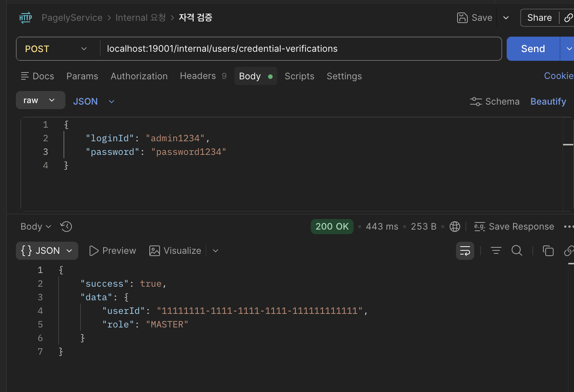Click the chain link icon in response toolbar
Viewport: 574px width, 392px height.
569,251
